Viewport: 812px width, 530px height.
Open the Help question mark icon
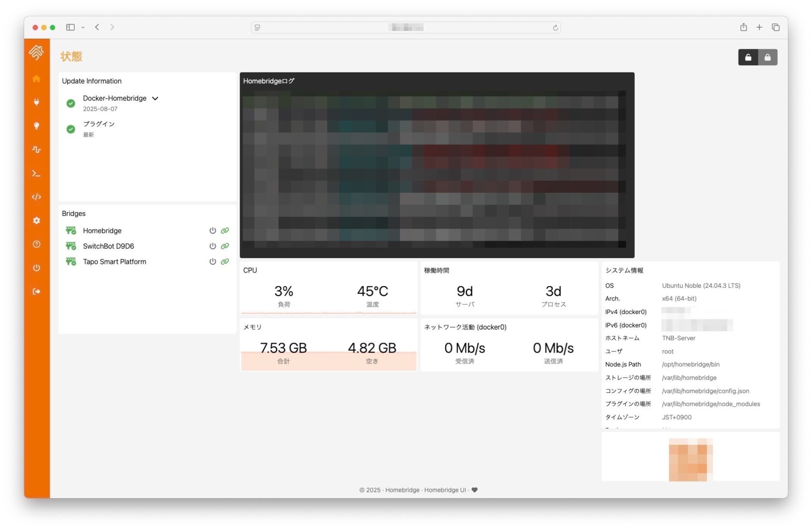[x=36, y=244]
